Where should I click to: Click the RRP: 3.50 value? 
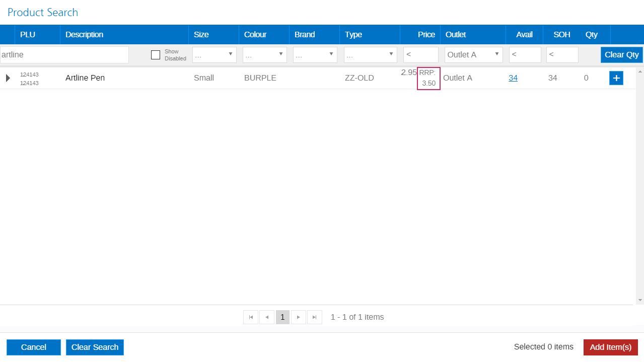[x=428, y=79]
